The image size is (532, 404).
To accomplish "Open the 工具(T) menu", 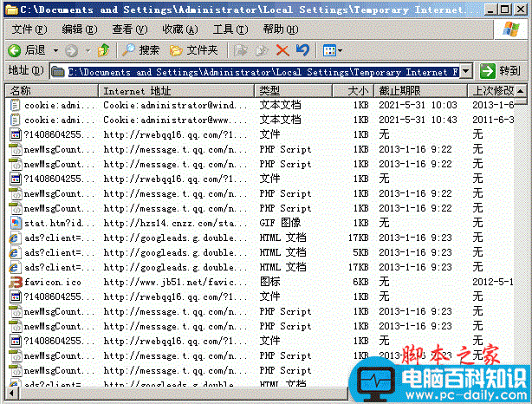I will tap(230, 29).
